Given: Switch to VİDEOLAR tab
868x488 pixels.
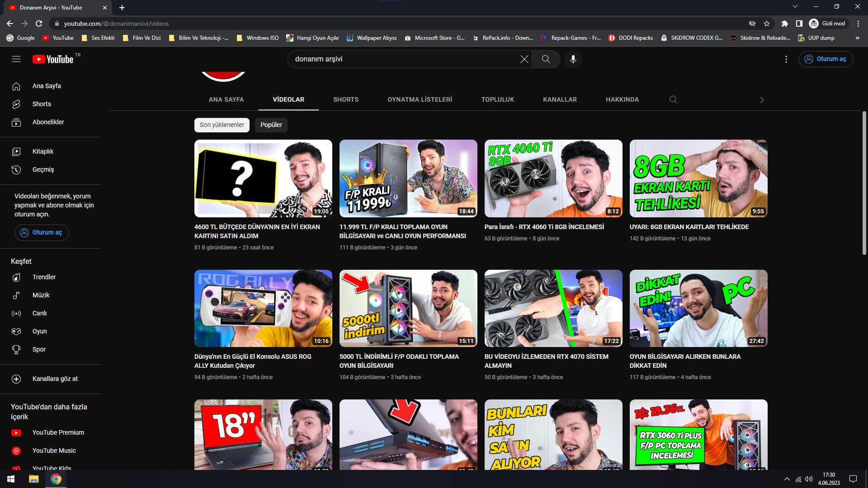Looking at the screenshot, I should (288, 99).
